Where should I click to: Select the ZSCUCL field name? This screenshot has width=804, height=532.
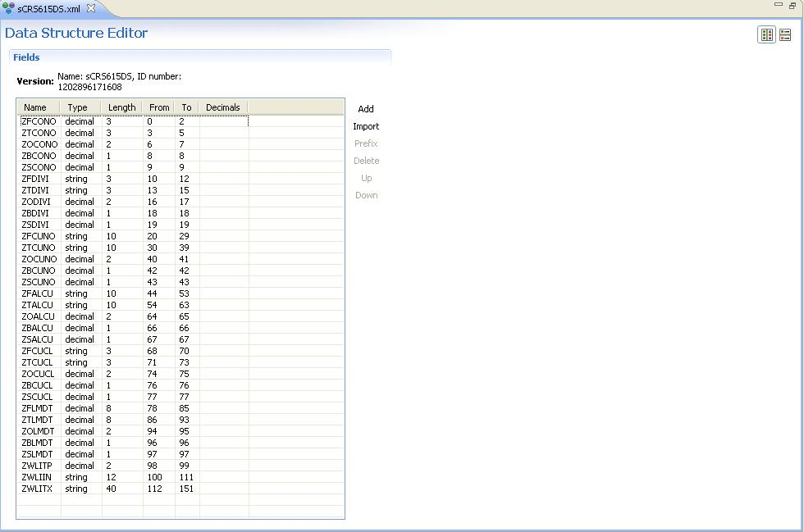(37, 397)
